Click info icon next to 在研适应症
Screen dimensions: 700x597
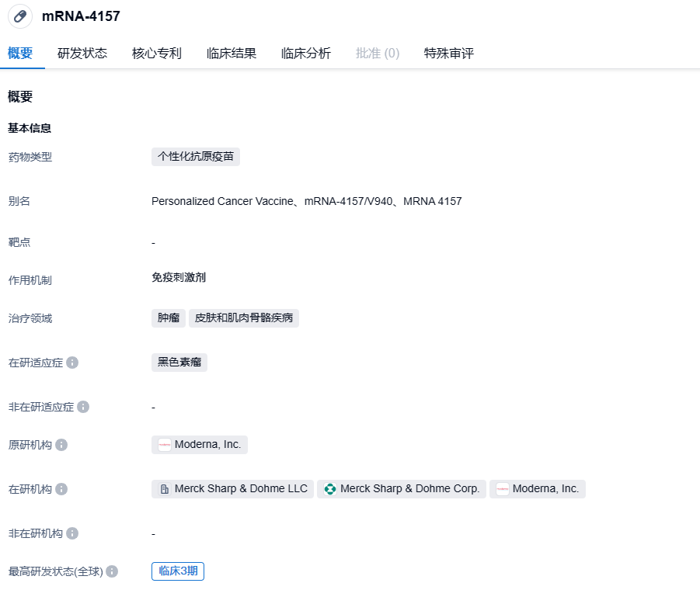(72, 363)
